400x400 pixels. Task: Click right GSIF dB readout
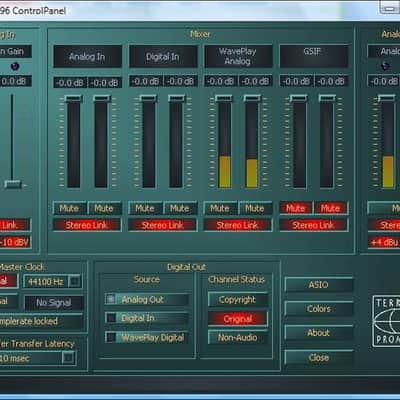331,81
